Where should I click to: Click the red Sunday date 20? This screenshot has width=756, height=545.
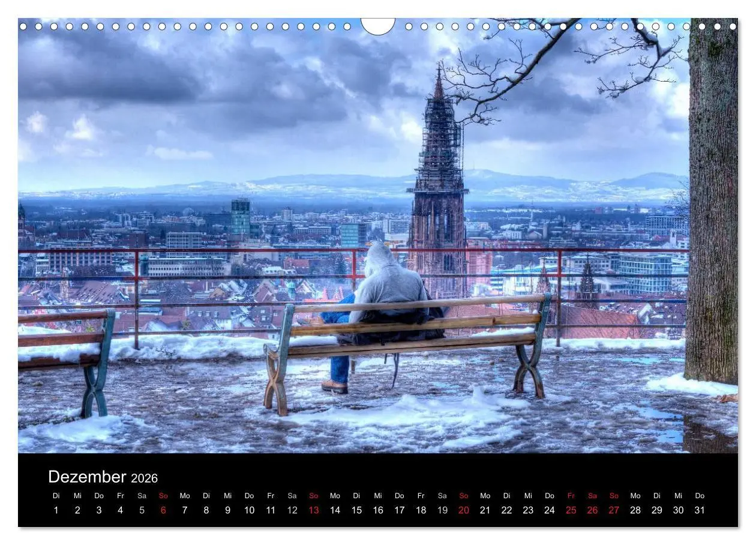pos(464,510)
